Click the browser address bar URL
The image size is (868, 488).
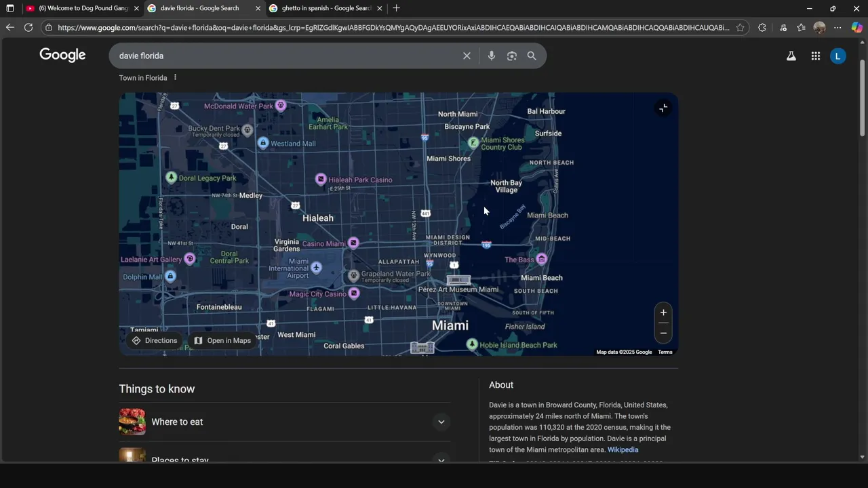pyautogui.click(x=393, y=28)
